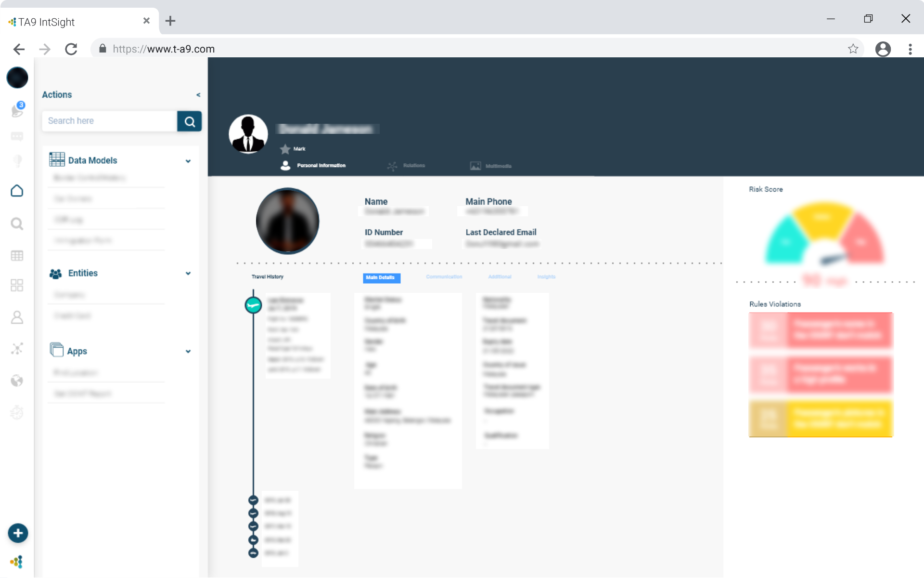Click the Main Details button

coord(381,277)
